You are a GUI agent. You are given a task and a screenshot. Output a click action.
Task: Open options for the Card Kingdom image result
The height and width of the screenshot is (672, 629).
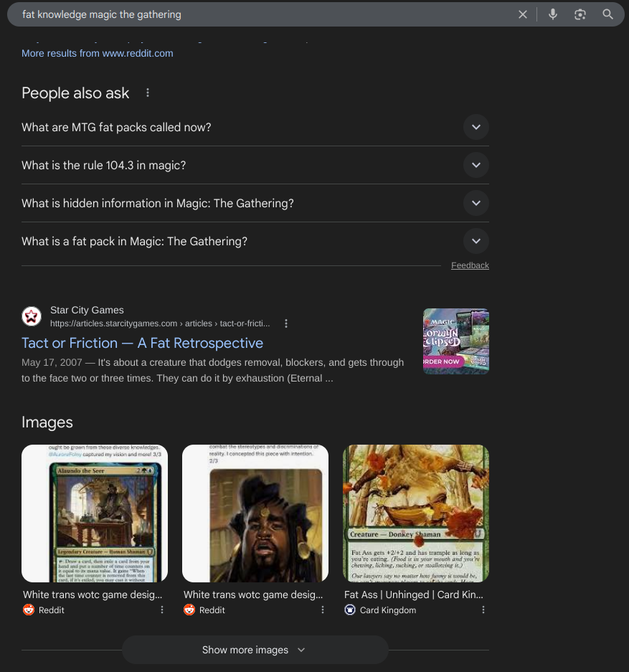point(483,610)
